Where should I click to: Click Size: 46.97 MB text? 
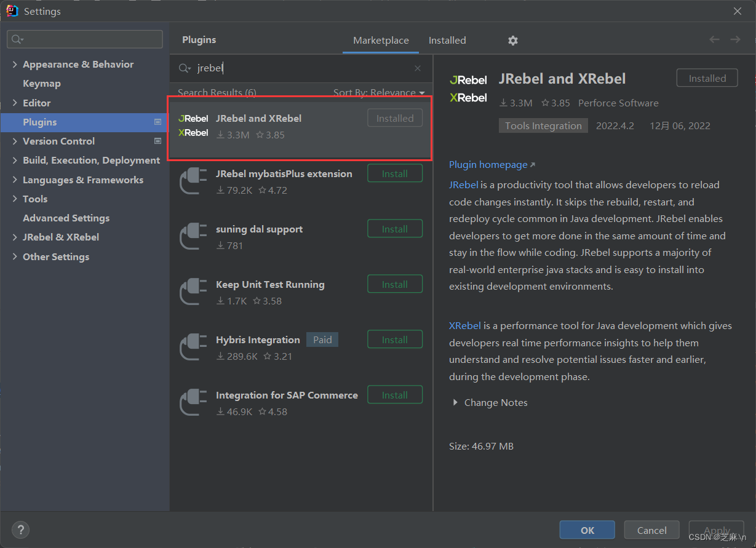coord(481,446)
